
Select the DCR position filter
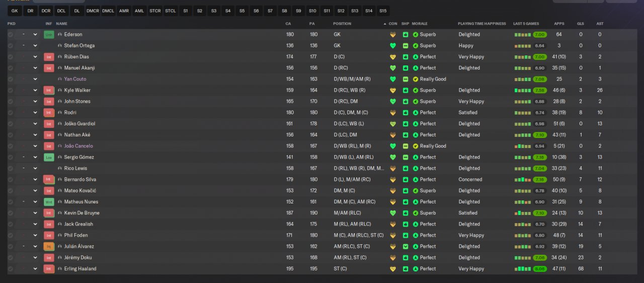(46, 11)
